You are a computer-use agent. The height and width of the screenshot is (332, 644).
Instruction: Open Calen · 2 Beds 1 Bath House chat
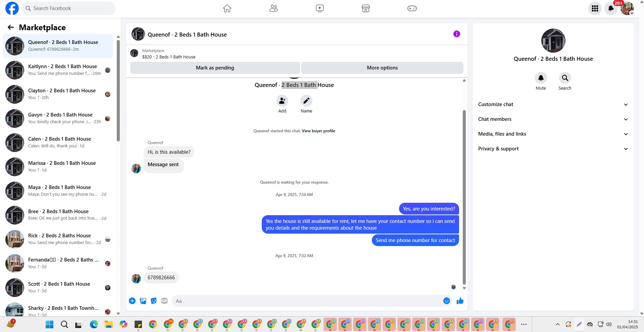click(x=58, y=143)
